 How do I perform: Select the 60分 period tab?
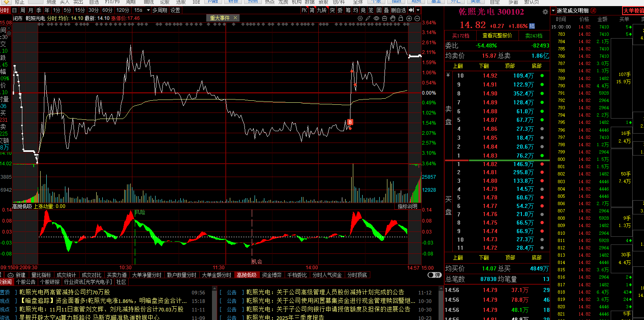click(x=107, y=10)
